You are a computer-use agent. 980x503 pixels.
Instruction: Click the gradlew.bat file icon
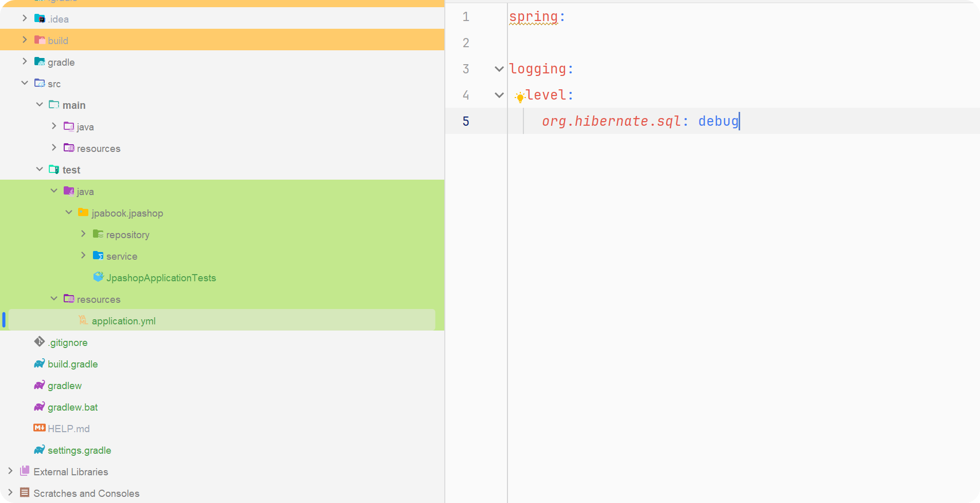[x=40, y=407]
